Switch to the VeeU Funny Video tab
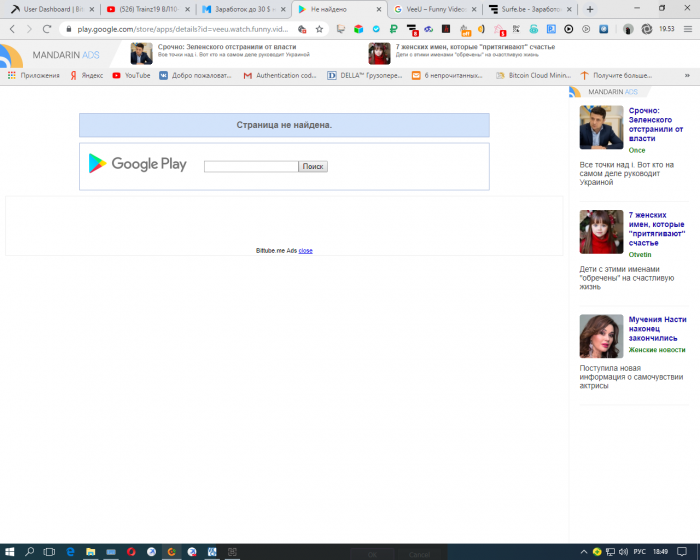The image size is (700, 560). (x=435, y=9)
